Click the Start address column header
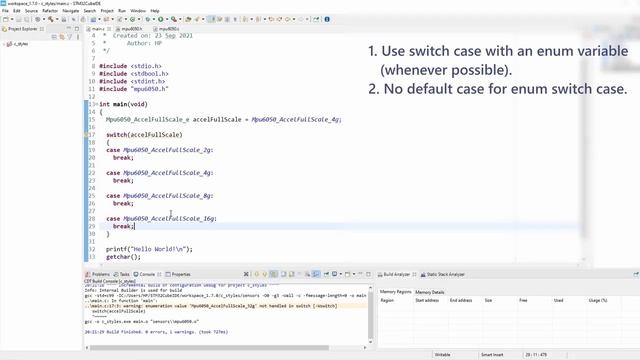 pos(427,300)
